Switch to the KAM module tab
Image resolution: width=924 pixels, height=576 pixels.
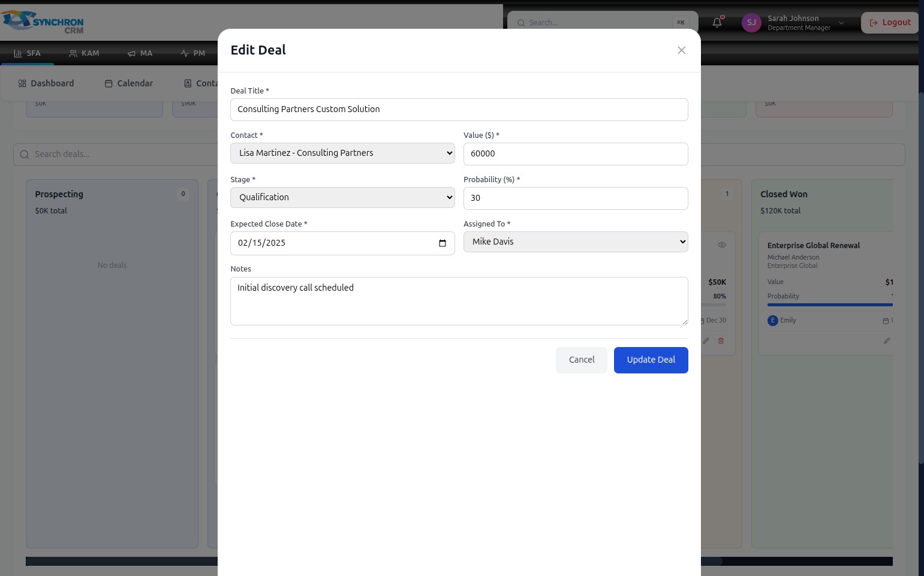pyautogui.click(x=84, y=53)
